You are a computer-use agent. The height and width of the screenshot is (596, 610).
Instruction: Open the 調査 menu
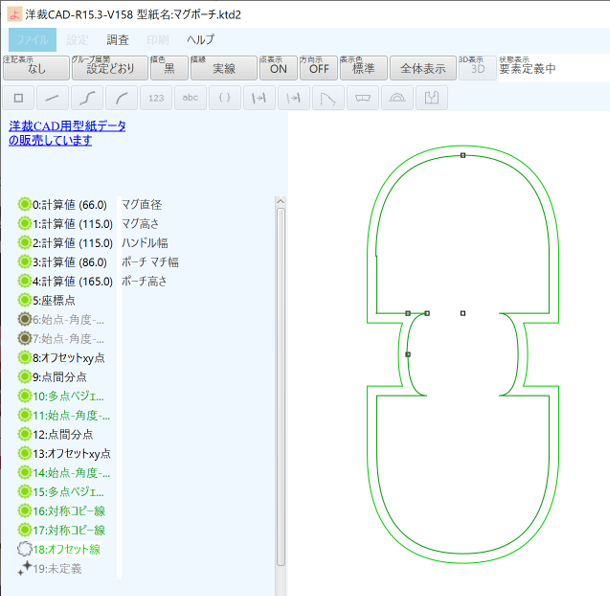pyautogui.click(x=117, y=40)
